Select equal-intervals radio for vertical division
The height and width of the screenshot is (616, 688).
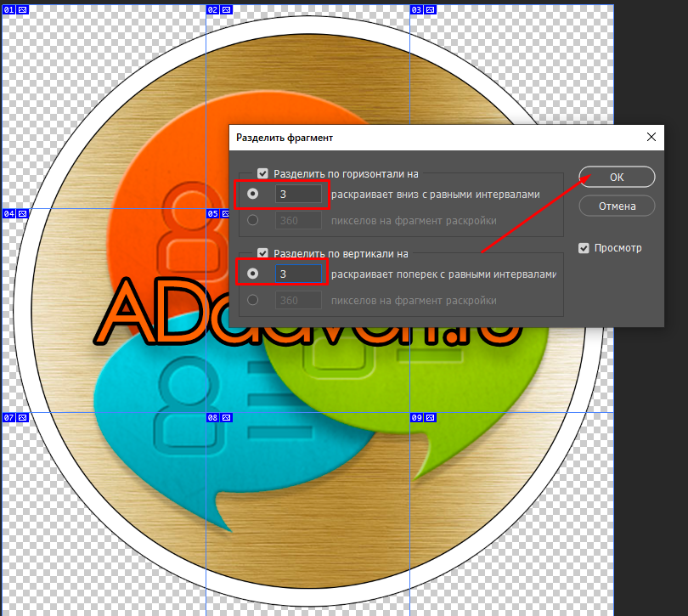click(253, 274)
